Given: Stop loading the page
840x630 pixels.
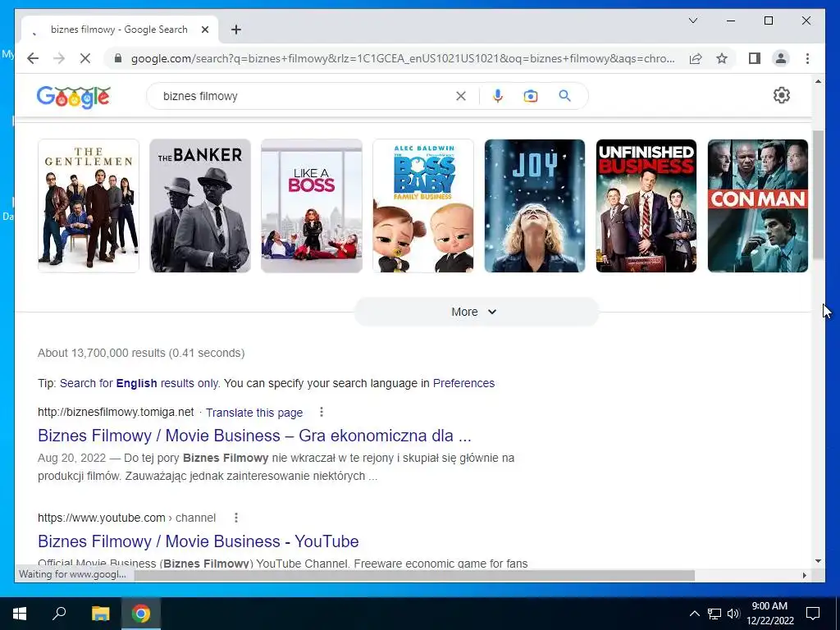Looking at the screenshot, I should click(x=85, y=58).
